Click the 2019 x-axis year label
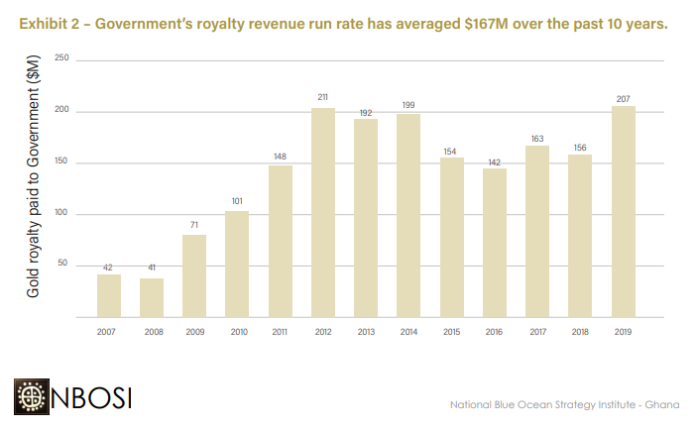 [x=622, y=329]
